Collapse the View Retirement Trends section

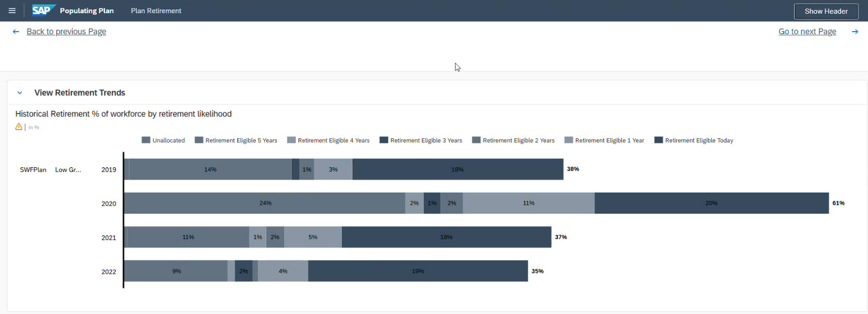tap(20, 93)
